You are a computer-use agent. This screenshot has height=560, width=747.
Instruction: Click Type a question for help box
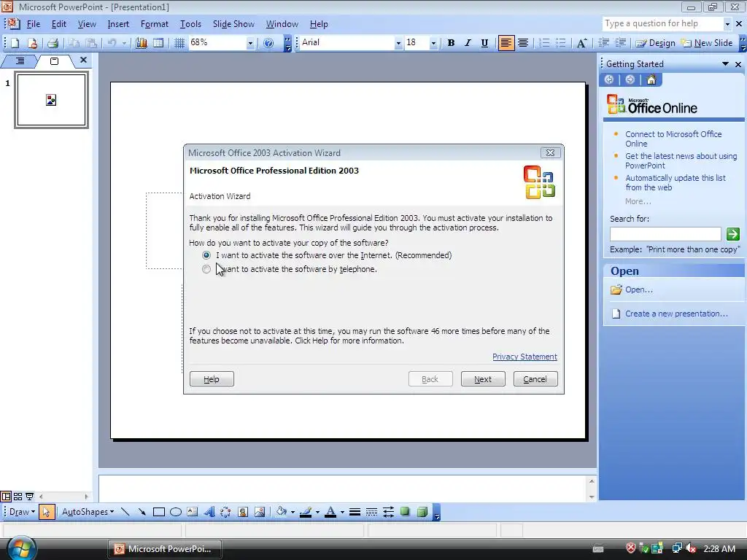(662, 23)
